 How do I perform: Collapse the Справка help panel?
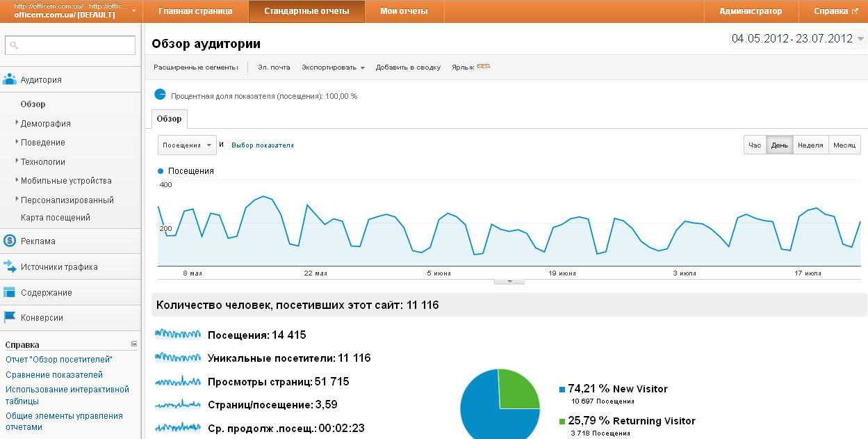[134, 344]
